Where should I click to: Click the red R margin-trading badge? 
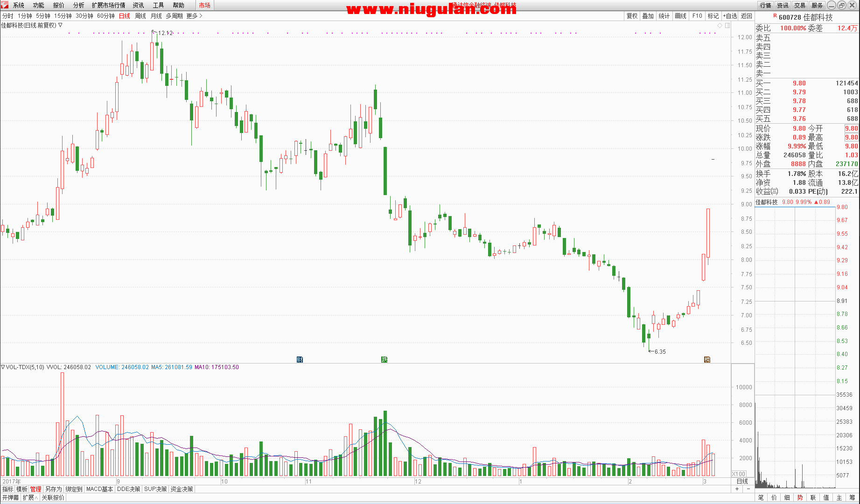[775, 15]
